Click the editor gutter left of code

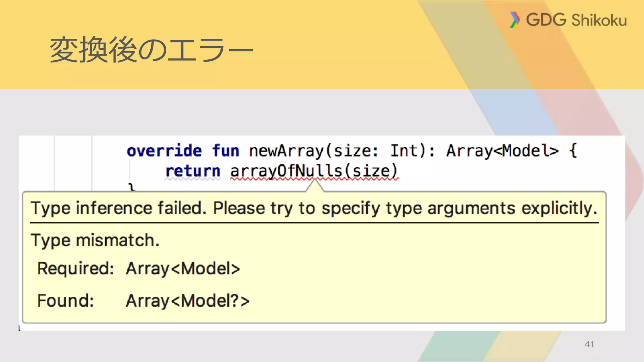pos(73,163)
